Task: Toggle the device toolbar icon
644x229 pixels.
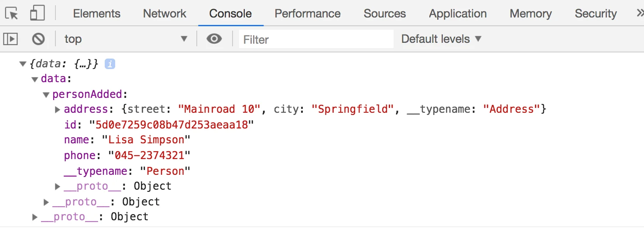Action: [37, 14]
